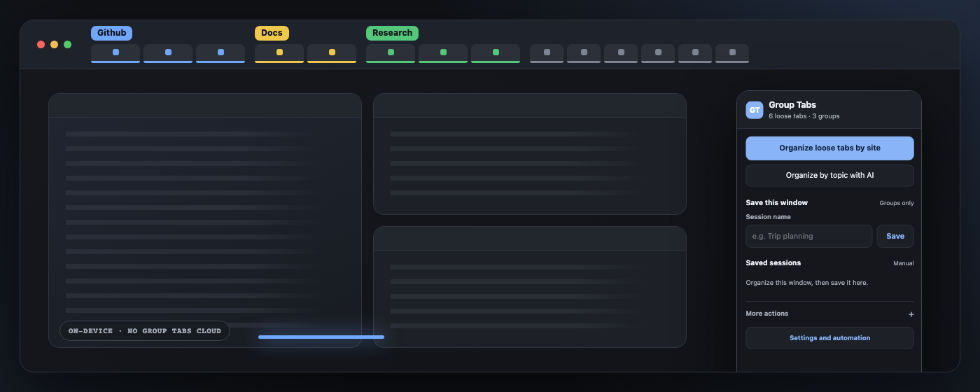Switch to middle green tab under Research

pos(443,53)
